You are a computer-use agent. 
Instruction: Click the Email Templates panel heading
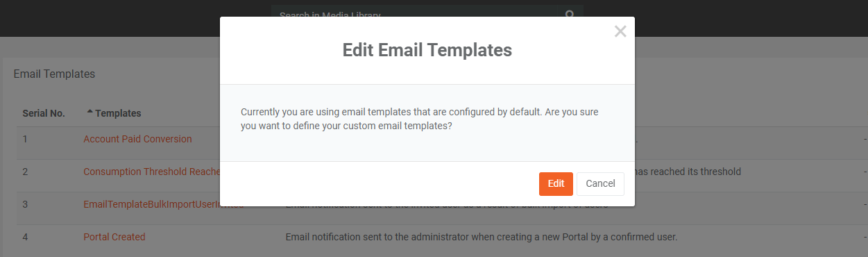coord(54,74)
